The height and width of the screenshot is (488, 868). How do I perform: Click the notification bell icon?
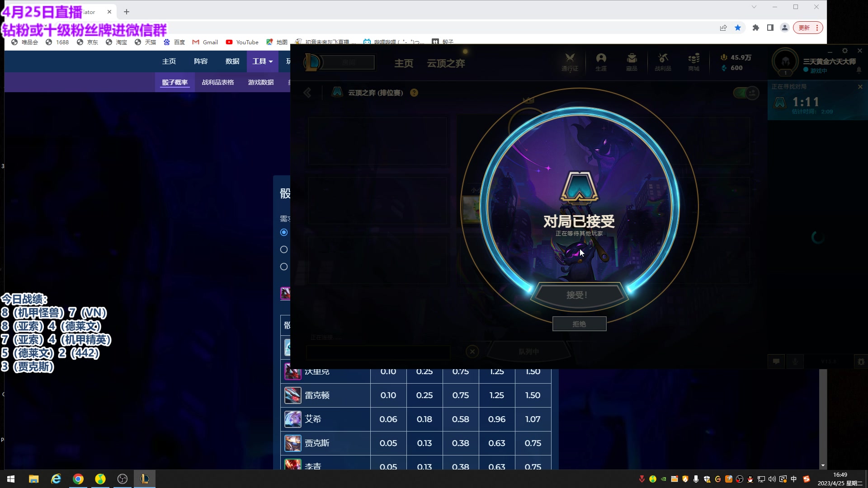859,70
